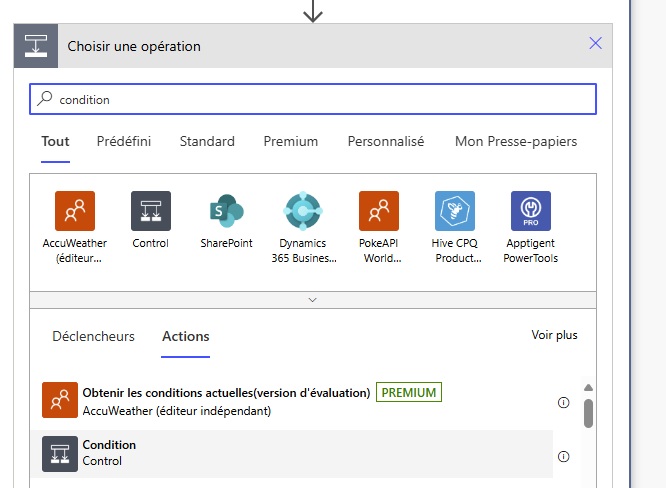Click the actions list scrollbar thumb
This screenshot has height=488, width=666.
(588, 412)
